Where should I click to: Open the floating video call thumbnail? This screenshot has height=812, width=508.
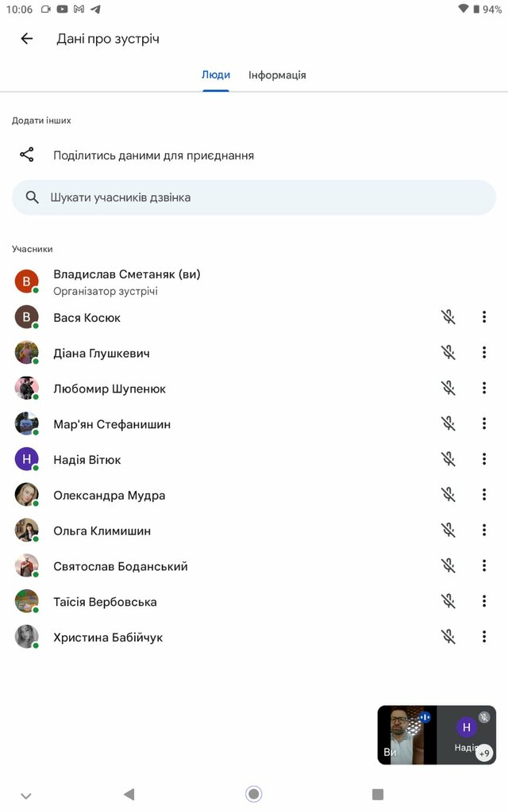pos(437,735)
